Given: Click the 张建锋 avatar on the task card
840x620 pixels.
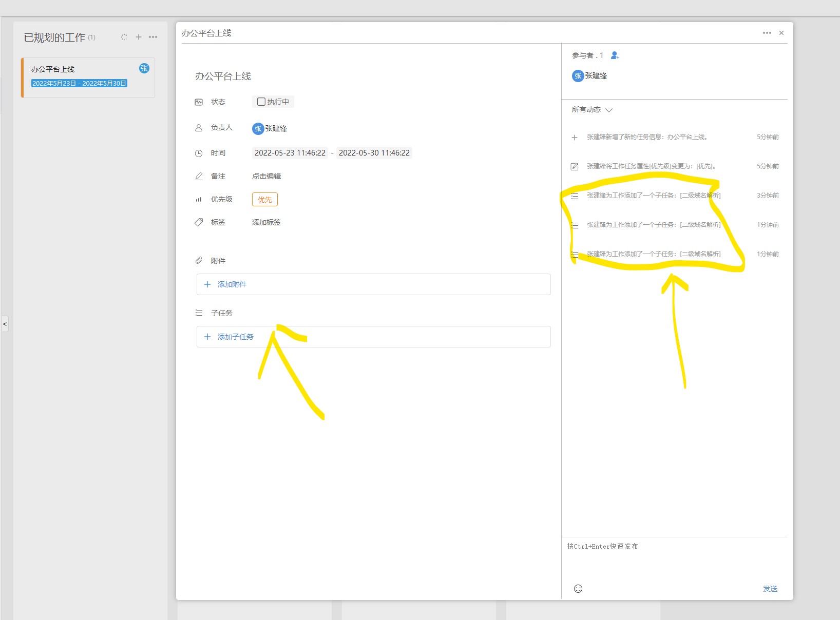Looking at the screenshot, I should [144, 68].
